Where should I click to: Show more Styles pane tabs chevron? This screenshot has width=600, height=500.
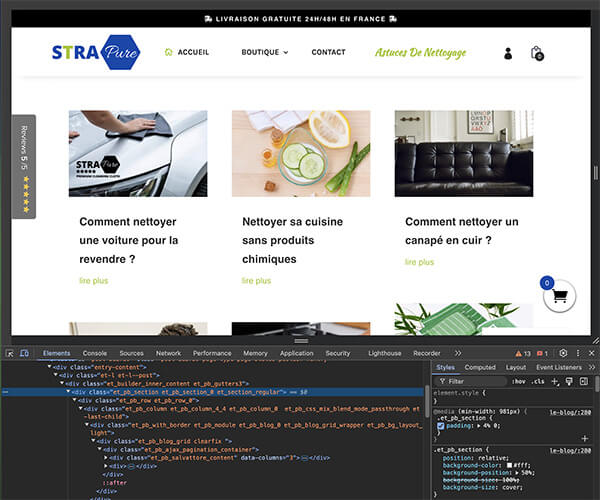click(x=592, y=367)
